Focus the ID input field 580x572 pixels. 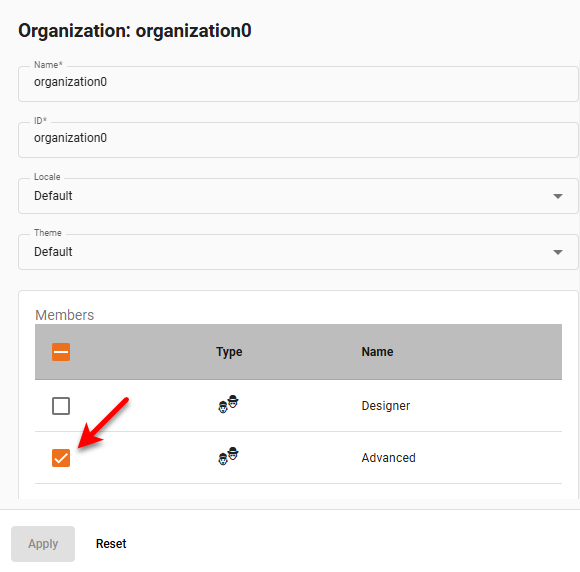tap(298, 140)
